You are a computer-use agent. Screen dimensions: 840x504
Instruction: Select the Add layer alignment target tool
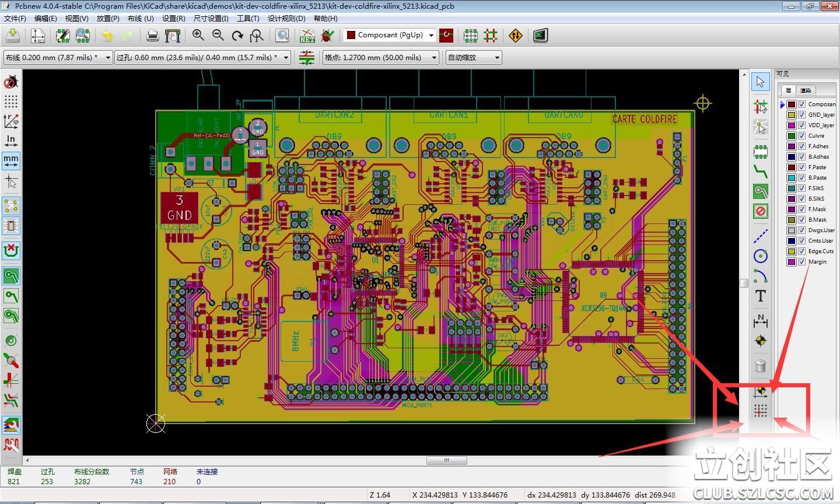tap(760, 341)
